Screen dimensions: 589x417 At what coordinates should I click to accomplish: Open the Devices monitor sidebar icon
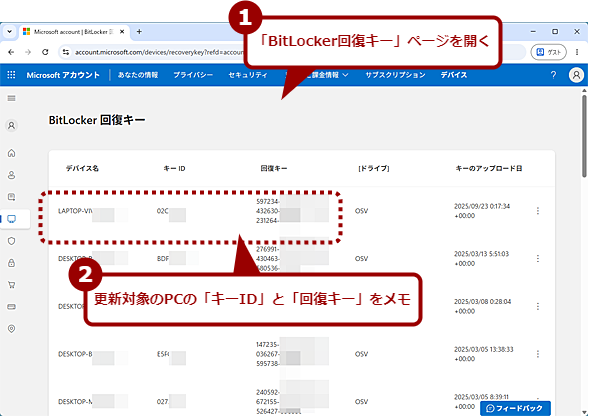(11, 219)
